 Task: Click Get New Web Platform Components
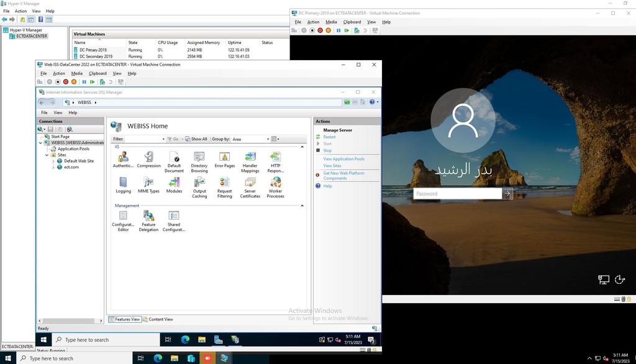coord(343,176)
